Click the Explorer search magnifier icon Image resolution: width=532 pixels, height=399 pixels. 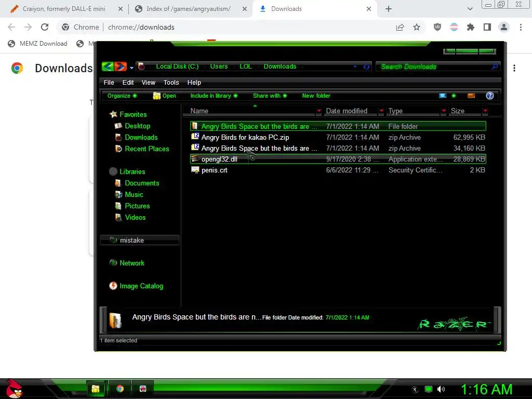(x=495, y=66)
